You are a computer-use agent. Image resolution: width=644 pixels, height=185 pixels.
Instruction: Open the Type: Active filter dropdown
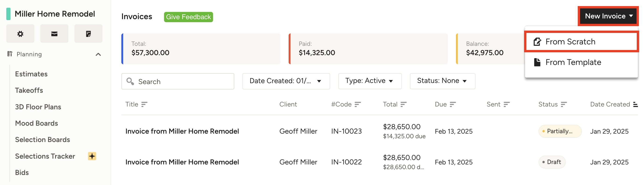tap(370, 81)
